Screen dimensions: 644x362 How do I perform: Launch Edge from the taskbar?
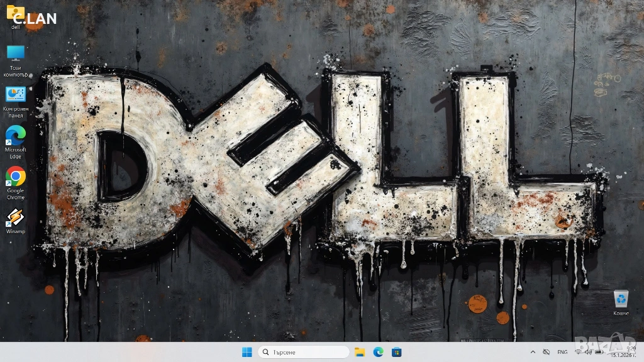point(378,352)
